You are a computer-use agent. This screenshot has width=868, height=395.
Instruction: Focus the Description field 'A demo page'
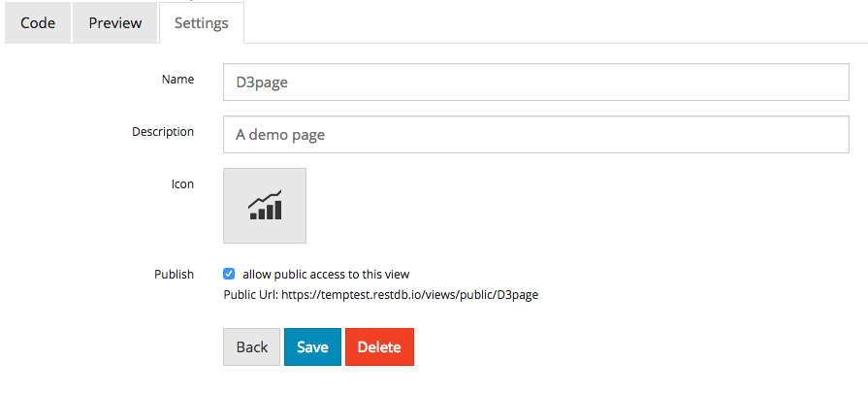click(536, 134)
